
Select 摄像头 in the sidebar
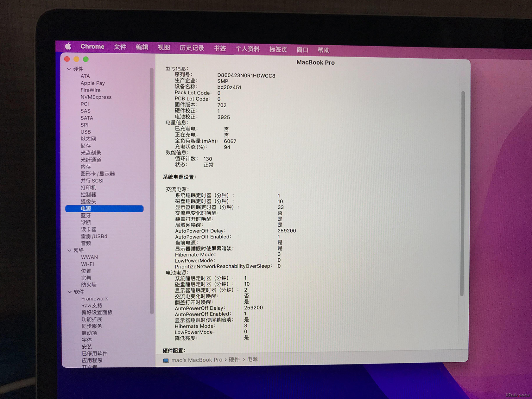coord(88,201)
